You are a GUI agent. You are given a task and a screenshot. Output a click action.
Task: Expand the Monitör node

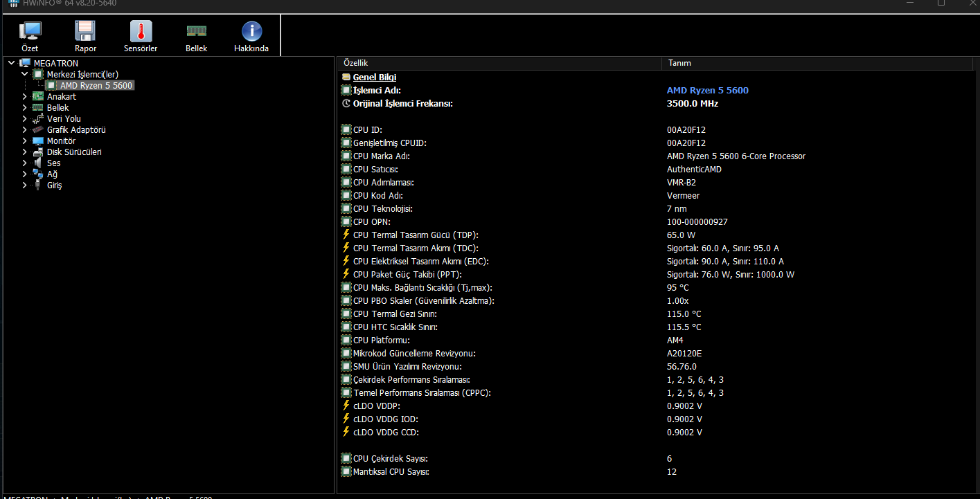24,140
